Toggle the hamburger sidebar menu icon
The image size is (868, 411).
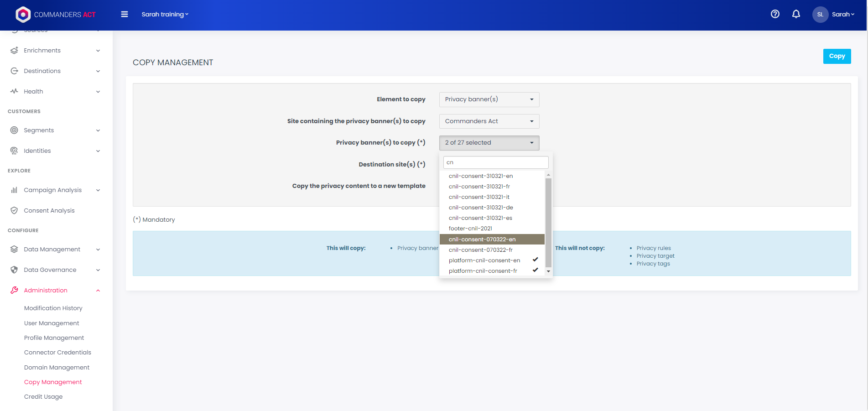point(124,14)
